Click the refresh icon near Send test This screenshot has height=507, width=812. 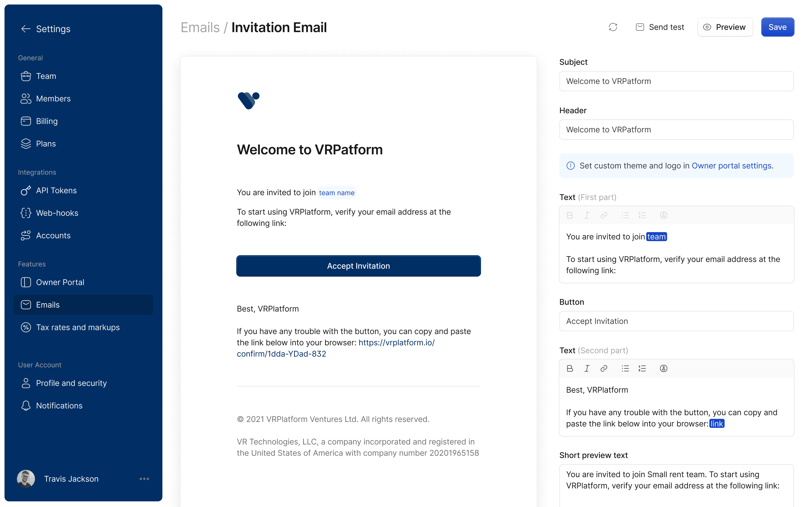pos(613,27)
